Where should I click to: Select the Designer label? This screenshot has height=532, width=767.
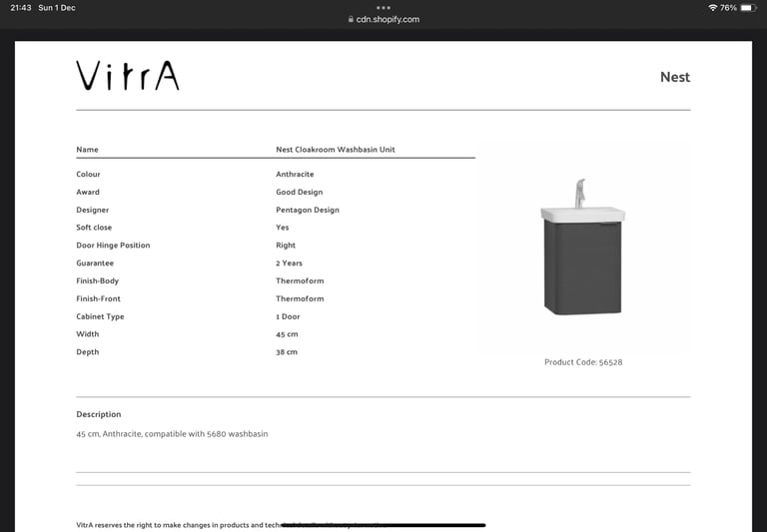coord(93,210)
